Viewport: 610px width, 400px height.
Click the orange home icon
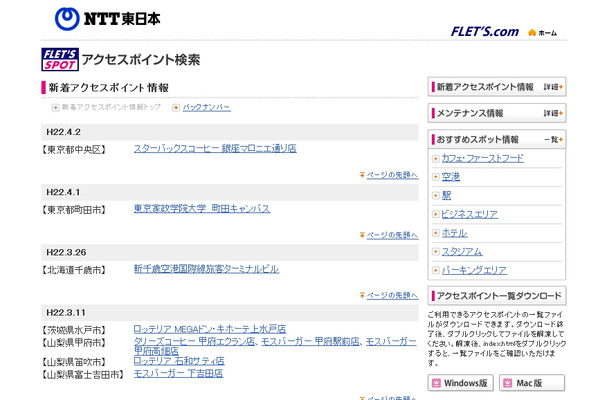pyautogui.click(x=532, y=32)
